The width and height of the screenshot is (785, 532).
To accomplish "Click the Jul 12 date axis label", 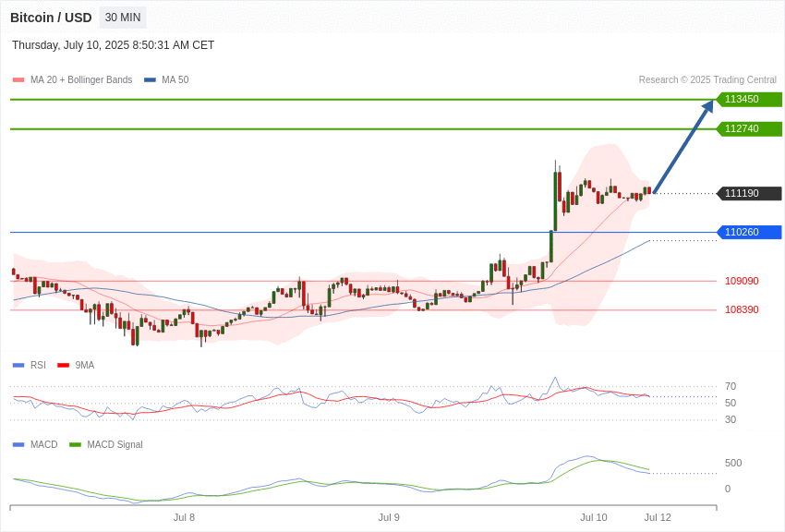I will click(658, 517).
